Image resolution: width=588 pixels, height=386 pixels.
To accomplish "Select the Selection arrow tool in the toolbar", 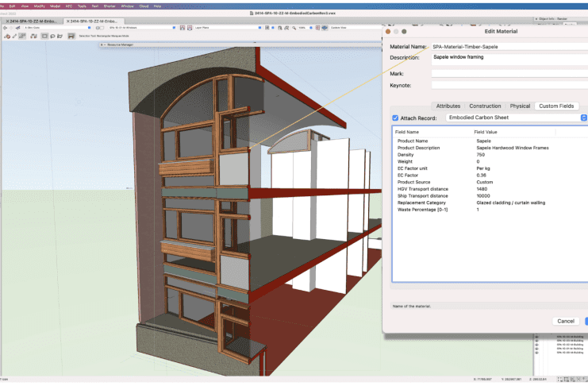I will click(6, 36).
